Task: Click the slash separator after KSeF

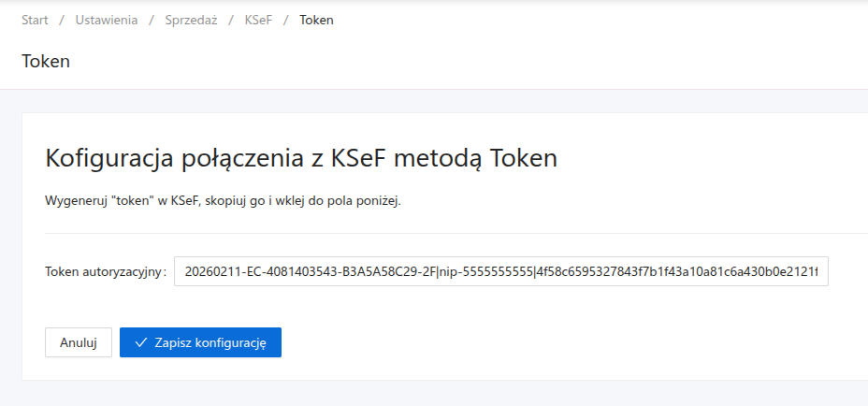Action: (x=286, y=20)
